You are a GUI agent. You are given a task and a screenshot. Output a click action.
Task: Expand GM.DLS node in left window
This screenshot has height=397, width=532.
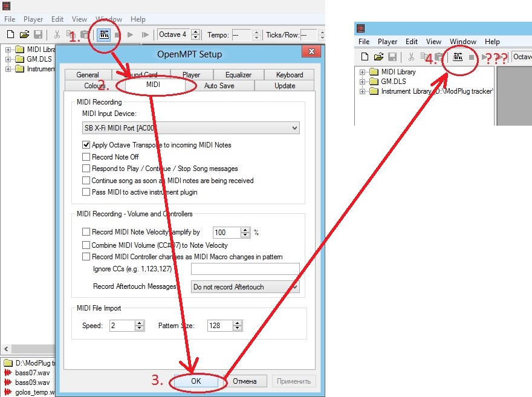pyautogui.click(x=8, y=59)
